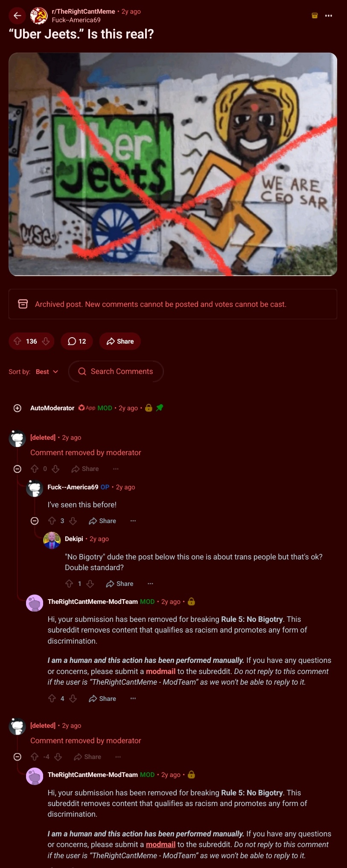Viewport: 347px width, 868px height.
Task: Go back using the arrow icon
Action: pos(17,16)
